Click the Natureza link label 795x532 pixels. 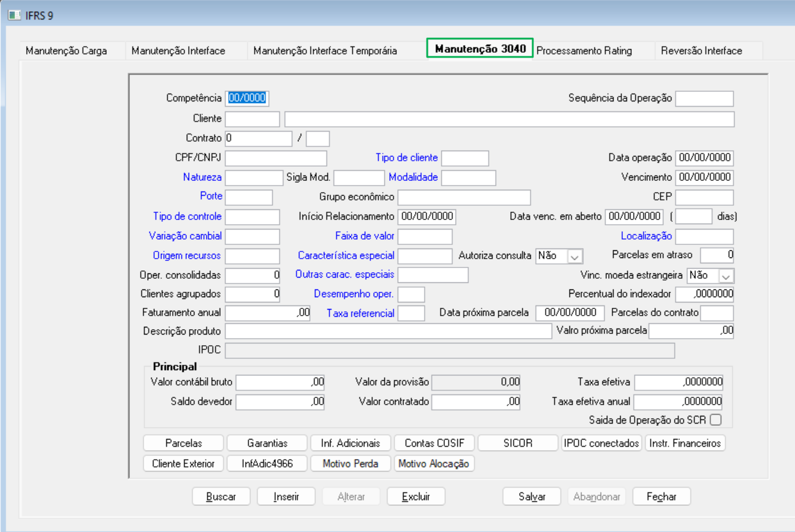click(202, 177)
